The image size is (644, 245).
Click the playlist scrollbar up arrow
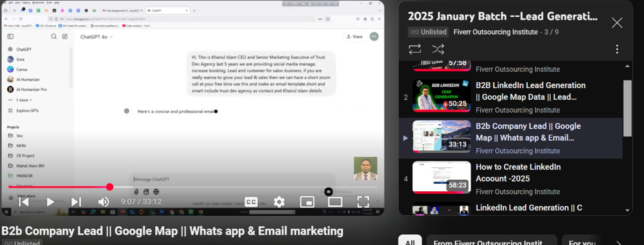click(x=627, y=66)
